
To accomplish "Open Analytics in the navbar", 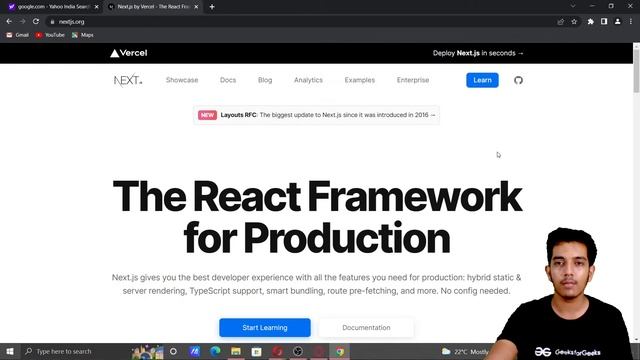I will [x=308, y=80].
